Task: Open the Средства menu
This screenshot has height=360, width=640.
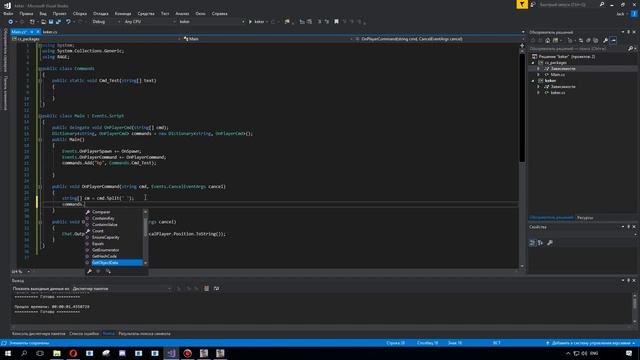Action: [146, 13]
